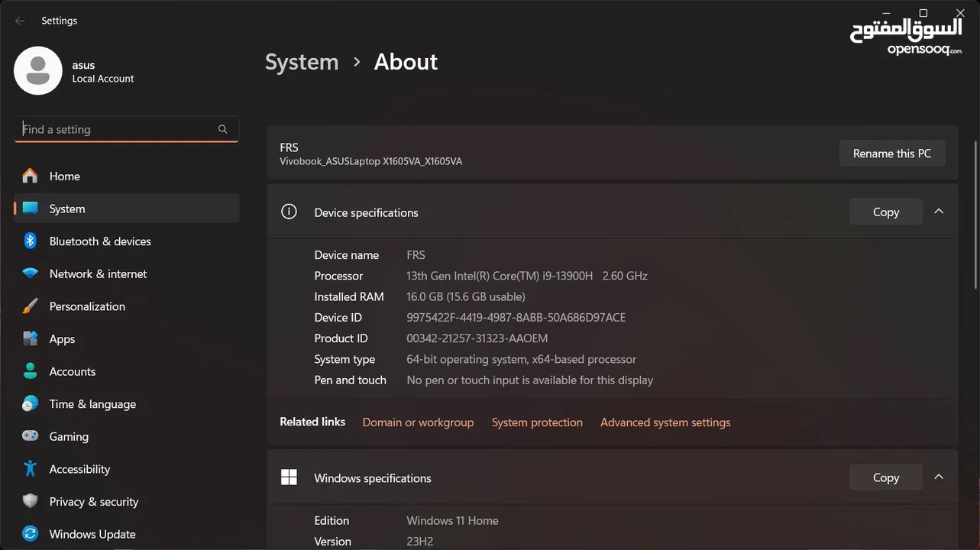This screenshot has width=980, height=550.
Task: Click the Privacy & security shield icon
Action: click(30, 501)
